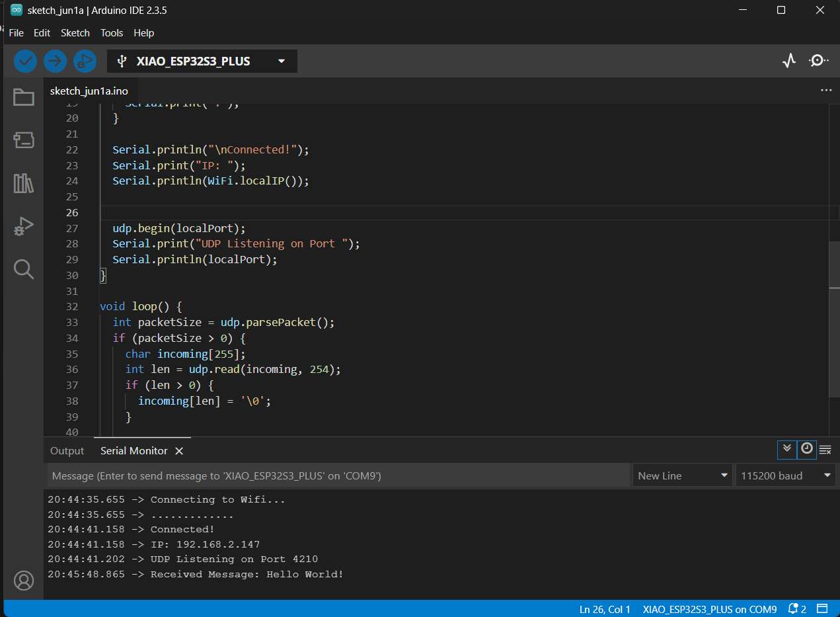Screen dimensions: 840x617
Task: Click the "UDP Listening on Port " string
Action: point(275,244)
